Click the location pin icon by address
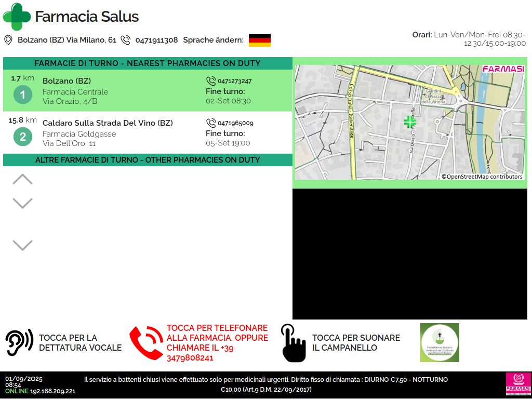532x399 pixels. (x=8, y=40)
